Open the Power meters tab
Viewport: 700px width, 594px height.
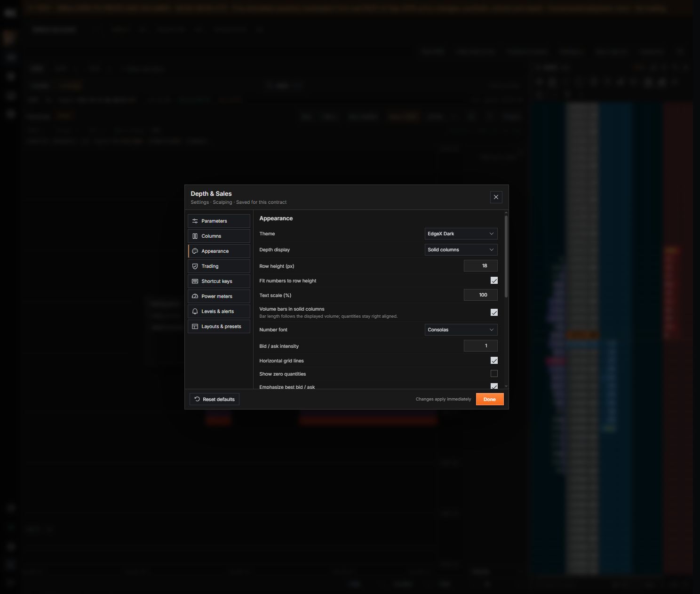click(219, 297)
